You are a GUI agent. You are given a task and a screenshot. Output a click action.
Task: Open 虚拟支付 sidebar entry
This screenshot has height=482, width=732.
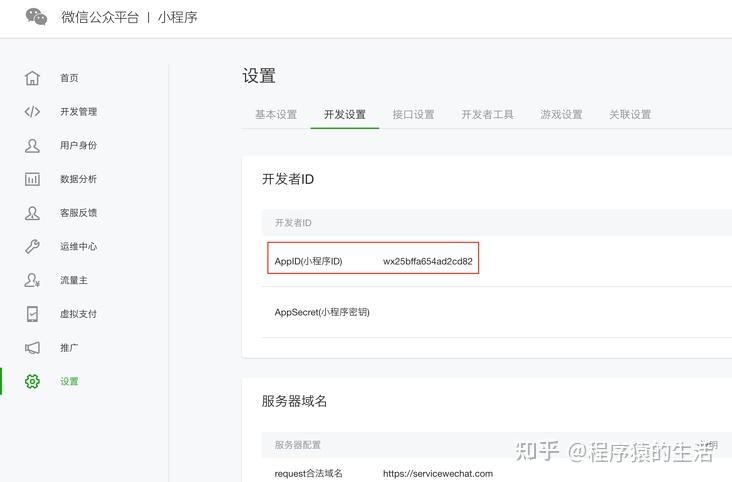pos(78,314)
